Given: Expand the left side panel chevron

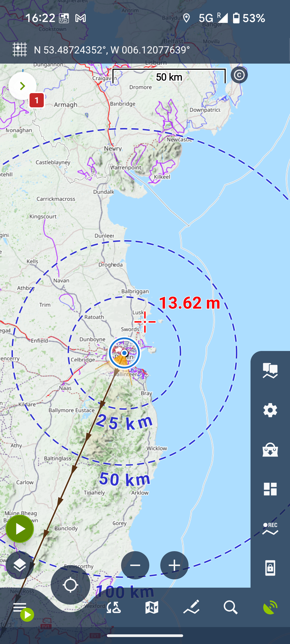Looking at the screenshot, I should point(22,86).
